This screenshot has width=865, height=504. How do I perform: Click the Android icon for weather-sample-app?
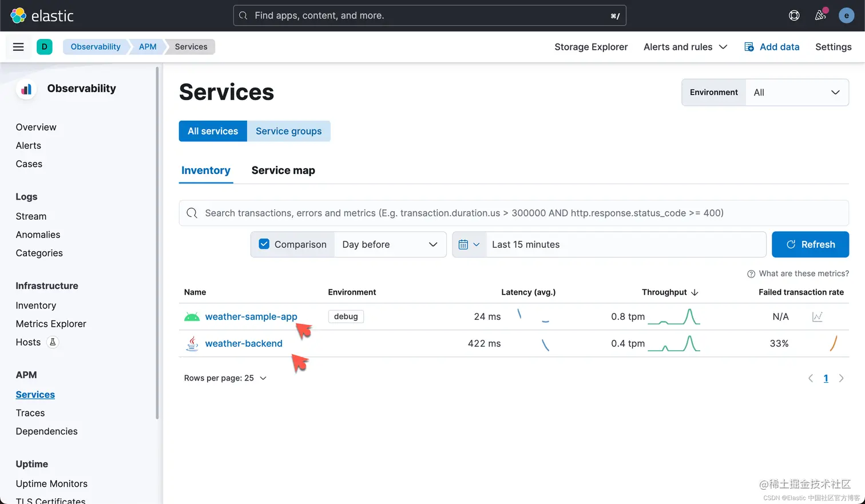[x=192, y=316]
